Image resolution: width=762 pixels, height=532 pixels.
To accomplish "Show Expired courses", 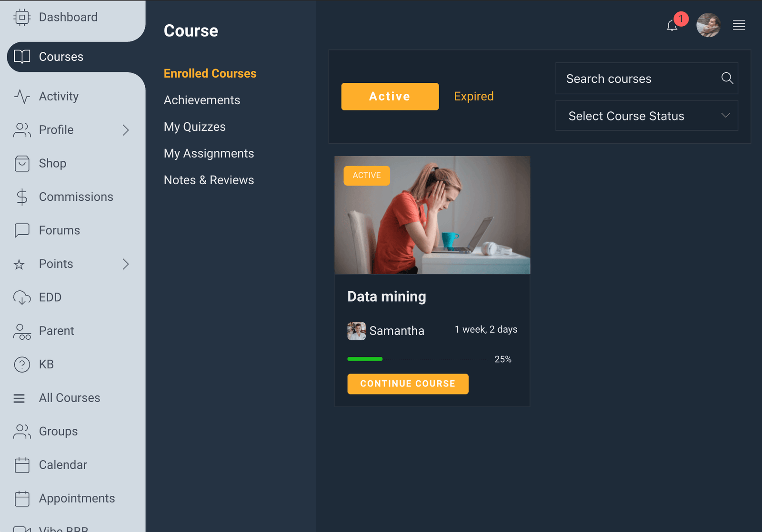I will tap(473, 97).
